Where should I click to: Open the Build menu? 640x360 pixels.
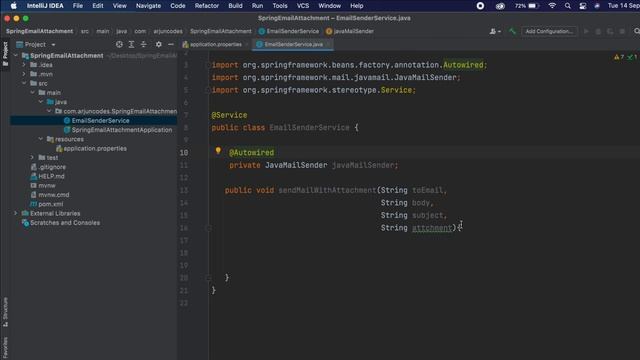click(235, 6)
